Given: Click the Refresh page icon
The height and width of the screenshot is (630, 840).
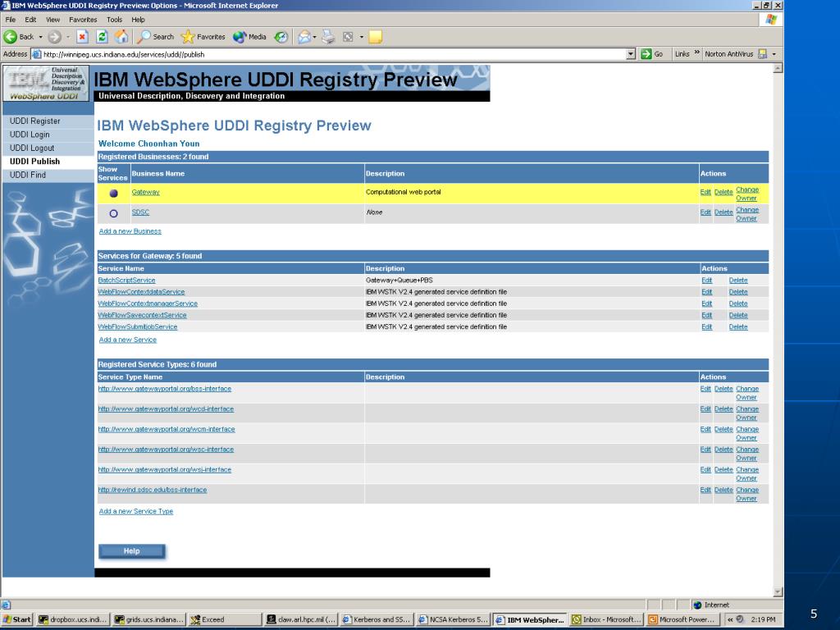Looking at the screenshot, I should [102, 37].
